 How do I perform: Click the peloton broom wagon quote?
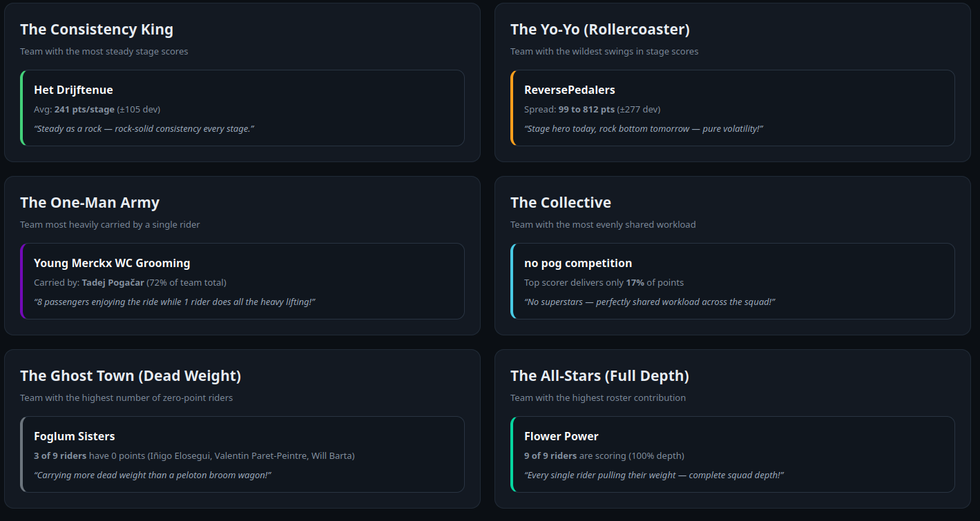[153, 475]
